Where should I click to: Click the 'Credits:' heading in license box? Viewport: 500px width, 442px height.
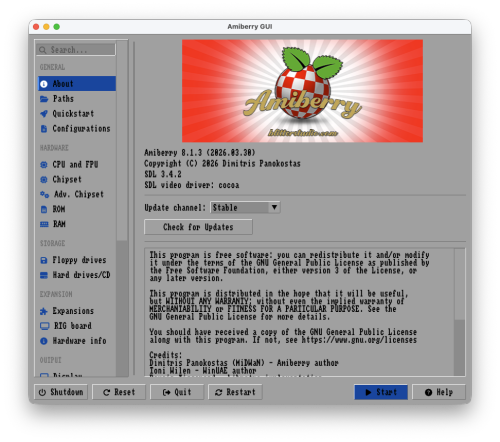click(166, 355)
